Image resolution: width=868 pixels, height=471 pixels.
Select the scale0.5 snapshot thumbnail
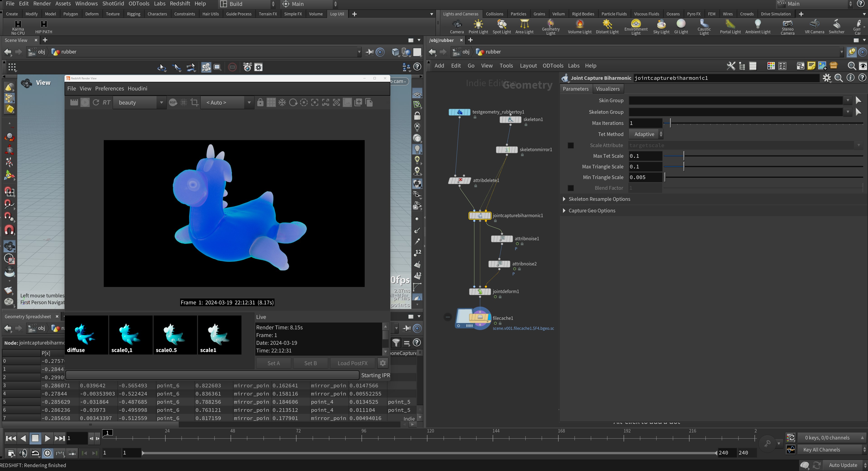pyautogui.click(x=175, y=335)
